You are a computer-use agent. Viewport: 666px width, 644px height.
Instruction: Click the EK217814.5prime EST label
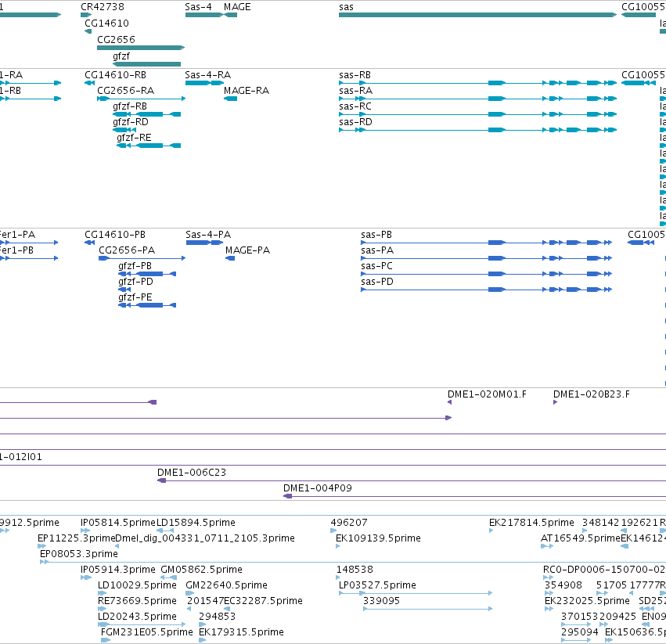(531, 523)
